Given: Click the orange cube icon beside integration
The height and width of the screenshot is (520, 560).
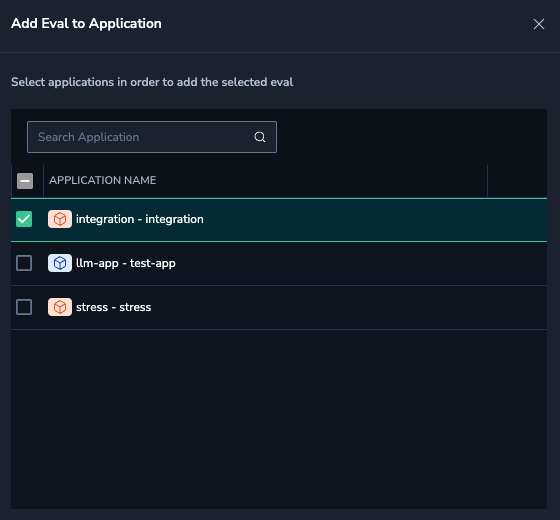Looking at the screenshot, I should click(60, 219).
